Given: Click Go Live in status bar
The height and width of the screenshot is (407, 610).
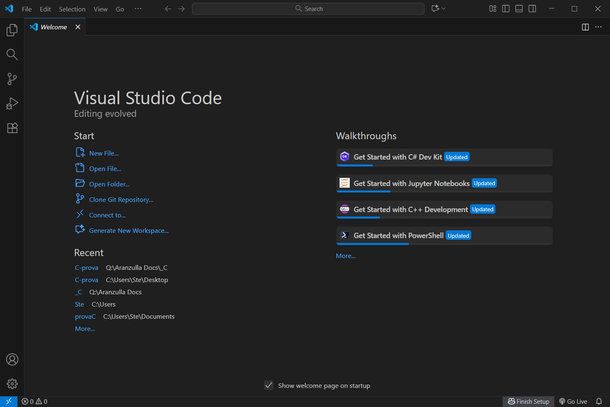Looking at the screenshot, I should (573, 401).
